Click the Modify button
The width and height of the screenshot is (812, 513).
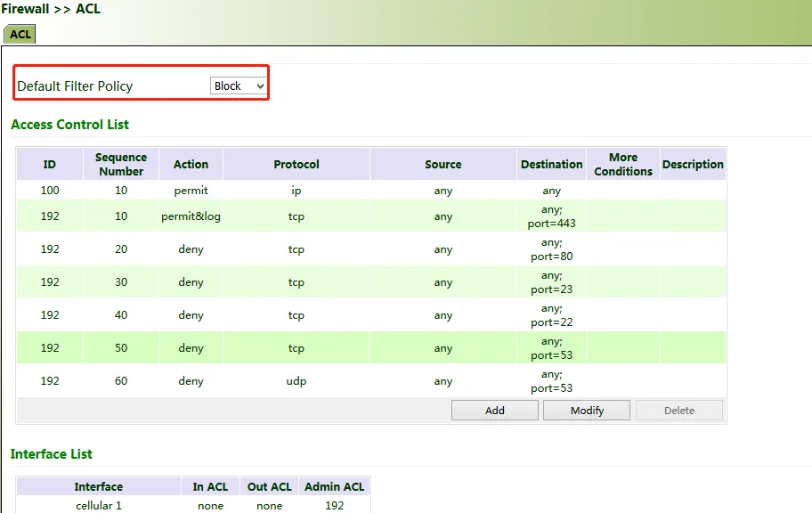(587, 411)
